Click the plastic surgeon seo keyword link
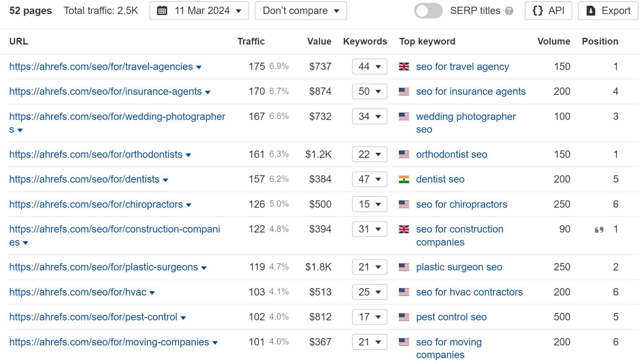 [x=459, y=267]
